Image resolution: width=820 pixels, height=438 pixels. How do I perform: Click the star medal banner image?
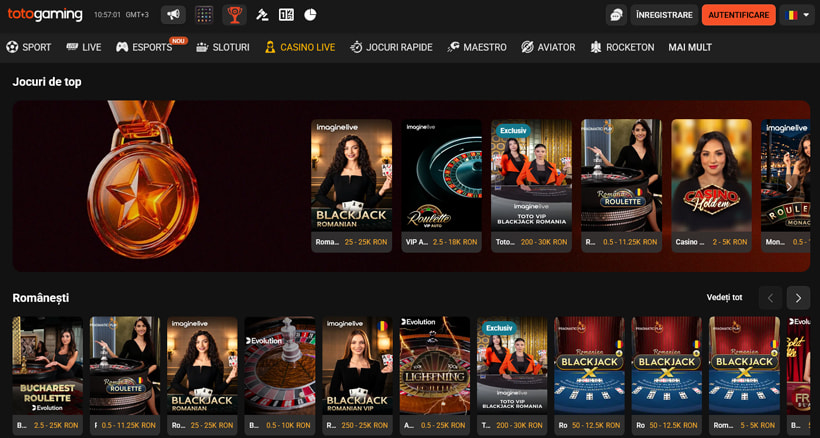pyautogui.click(x=141, y=179)
